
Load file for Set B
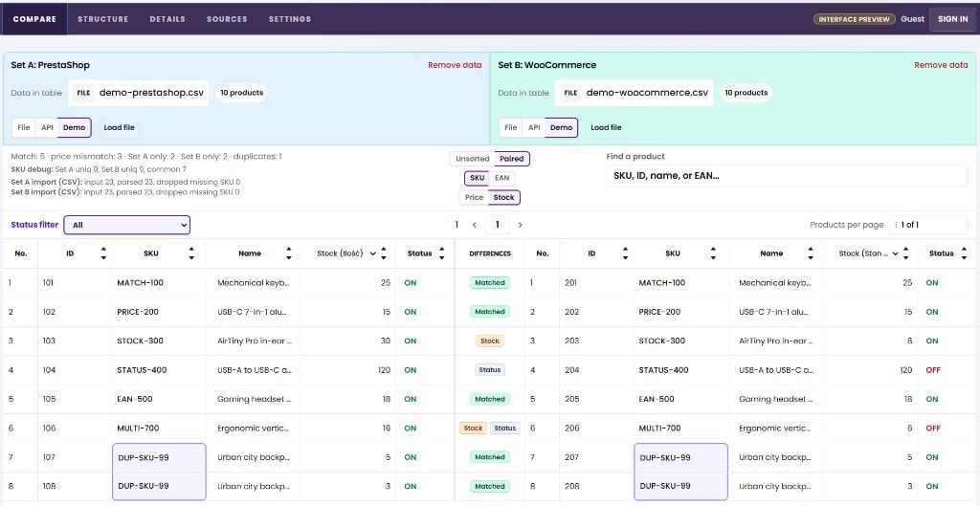606,127
